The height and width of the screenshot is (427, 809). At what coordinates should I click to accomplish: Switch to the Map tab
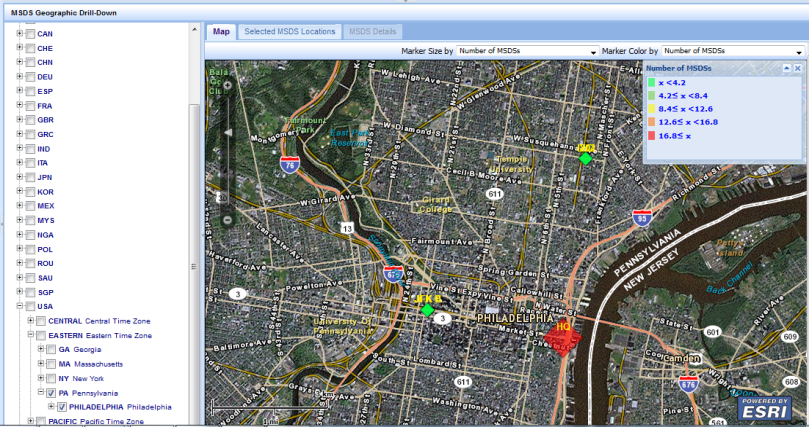221,31
